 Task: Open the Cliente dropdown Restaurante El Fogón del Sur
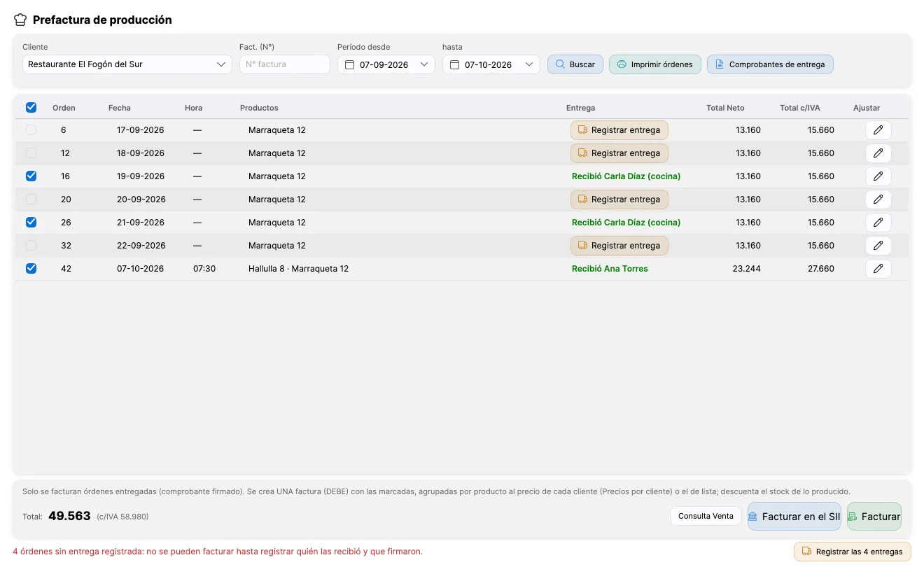(127, 64)
